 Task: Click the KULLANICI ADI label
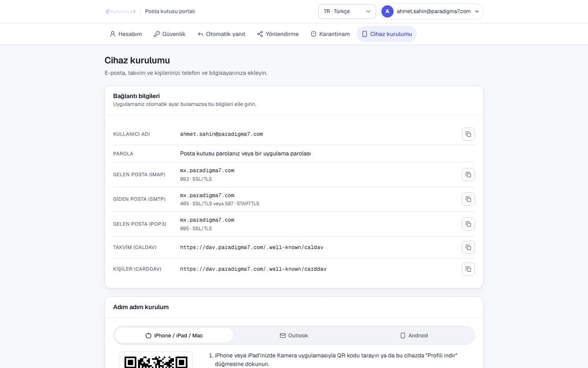pos(131,134)
